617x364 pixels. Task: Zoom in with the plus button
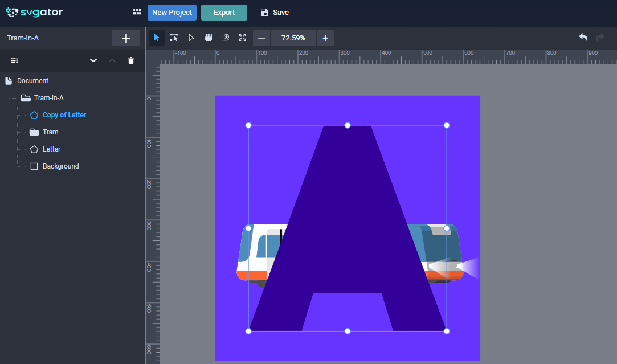(x=325, y=38)
